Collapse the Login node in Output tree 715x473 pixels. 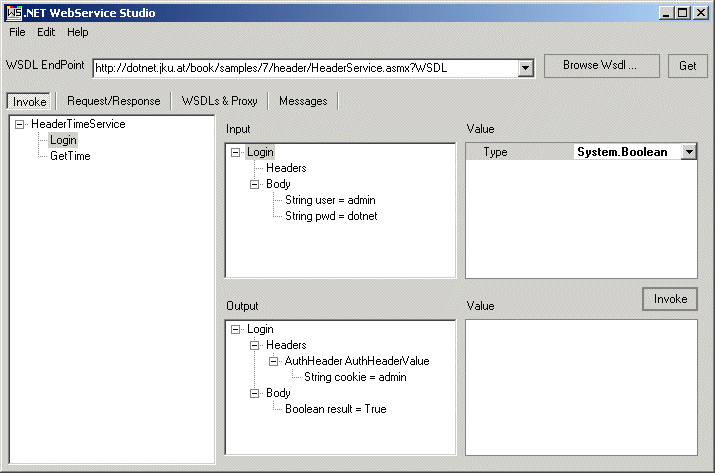pos(235,329)
